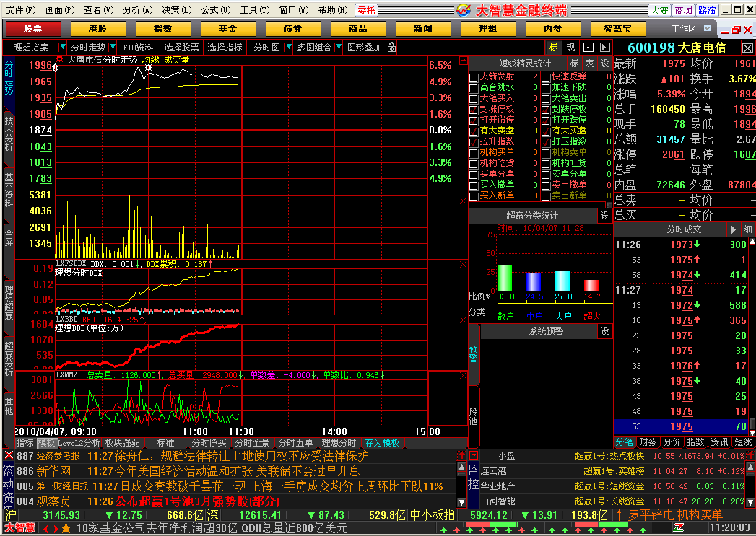Select the 技术分析 side tab
Screen dimensions: 756x536
click(9, 133)
